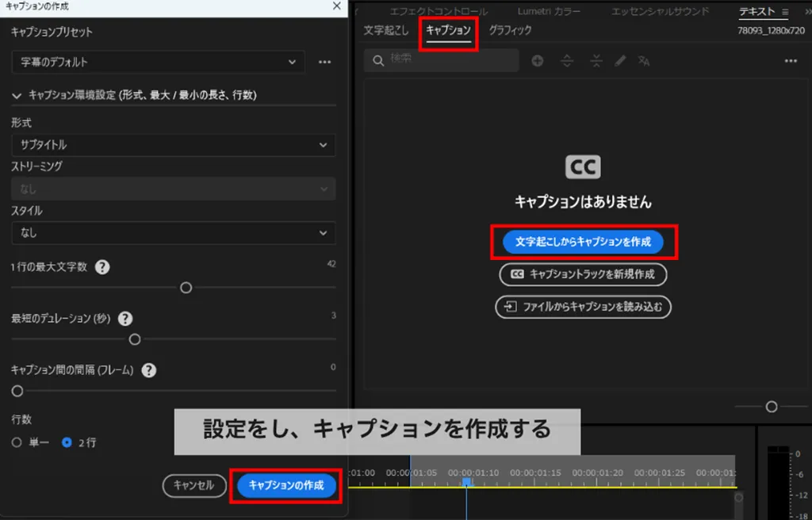812x520 pixels.
Task: Click timeline ruler at 00:00:01:15
Action: point(535,473)
